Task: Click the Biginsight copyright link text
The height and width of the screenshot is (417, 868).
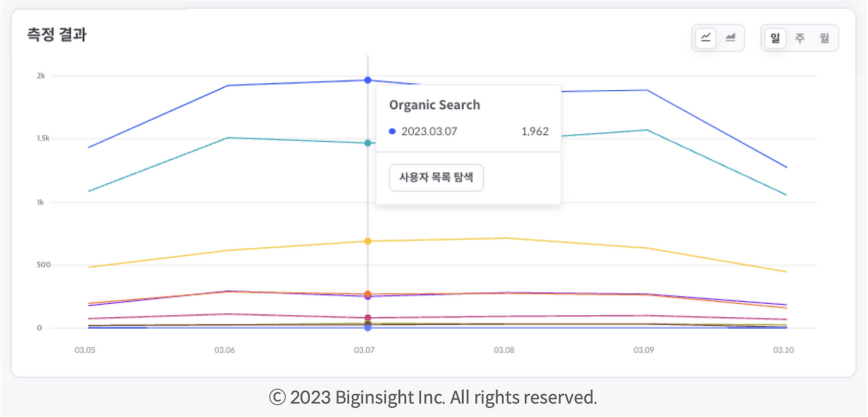Action: pyautogui.click(x=434, y=397)
